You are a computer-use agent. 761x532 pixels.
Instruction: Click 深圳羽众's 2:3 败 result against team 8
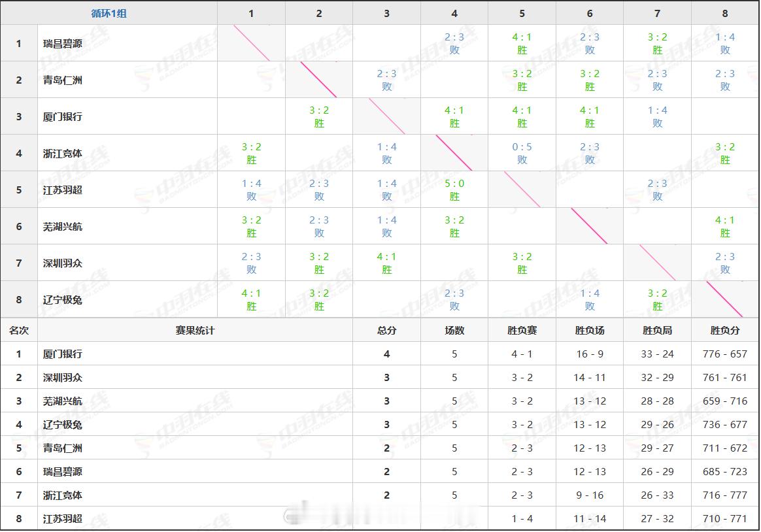point(725,263)
